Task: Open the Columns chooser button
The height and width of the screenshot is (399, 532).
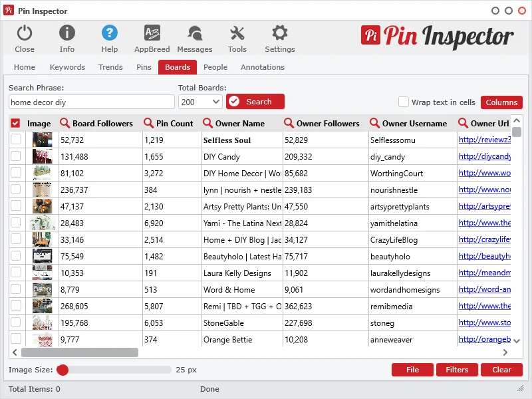Action: tap(501, 102)
